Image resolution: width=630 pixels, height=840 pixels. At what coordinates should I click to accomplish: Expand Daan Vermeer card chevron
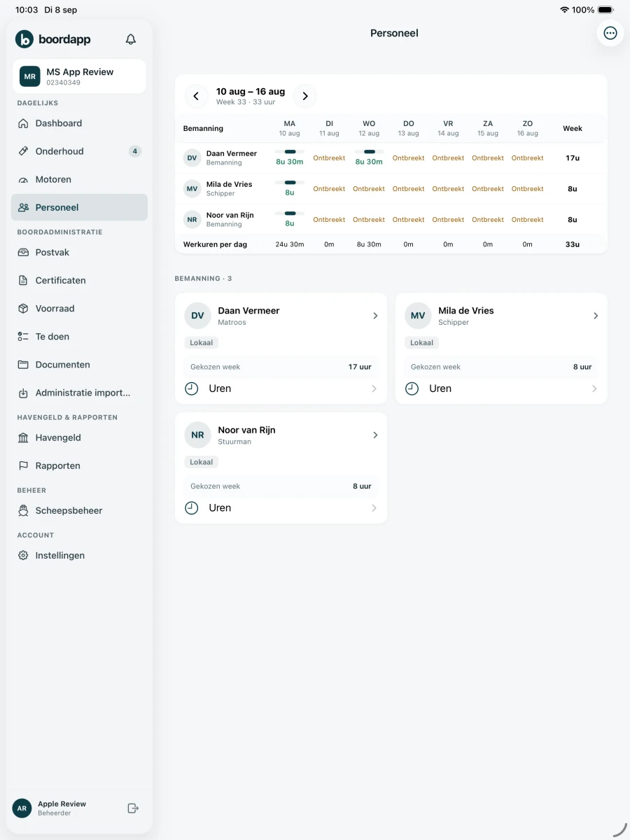tap(375, 316)
